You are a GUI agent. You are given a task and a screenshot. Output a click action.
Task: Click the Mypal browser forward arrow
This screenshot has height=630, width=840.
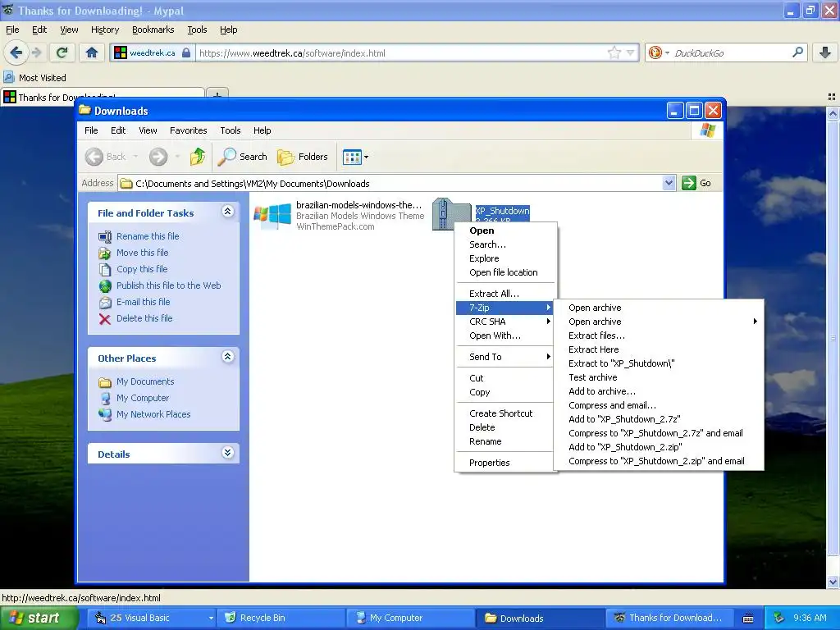(36, 52)
